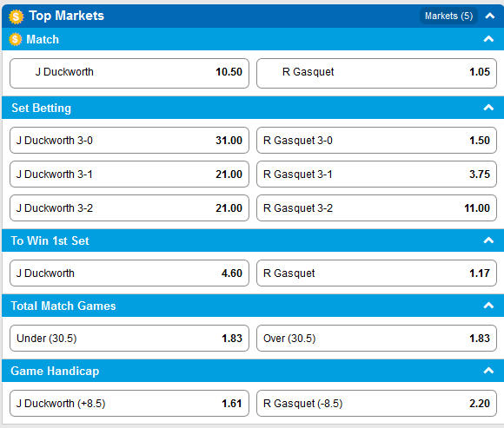The width and height of the screenshot is (504, 428).
Task: Collapse the Match market chevron
Action: pyautogui.click(x=488, y=39)
